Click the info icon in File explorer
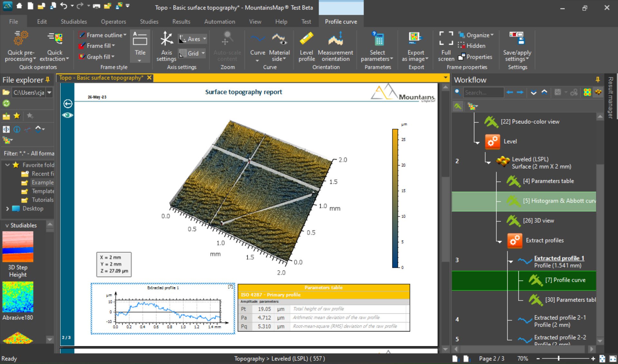 [x=17, y=129]
